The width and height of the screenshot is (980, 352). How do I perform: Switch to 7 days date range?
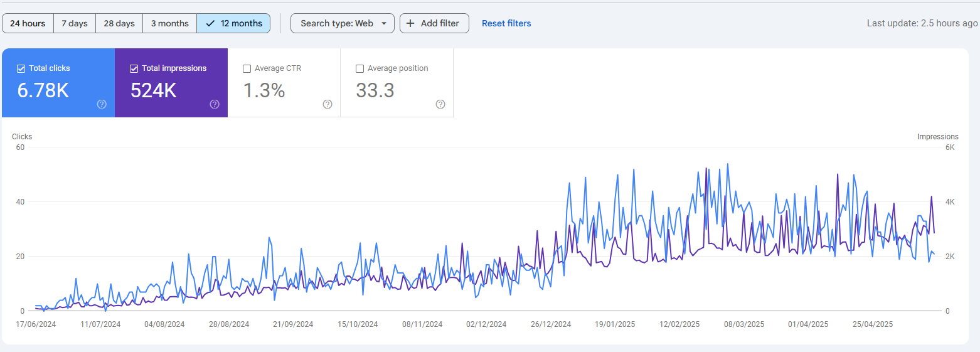click(x=75, y=23)
